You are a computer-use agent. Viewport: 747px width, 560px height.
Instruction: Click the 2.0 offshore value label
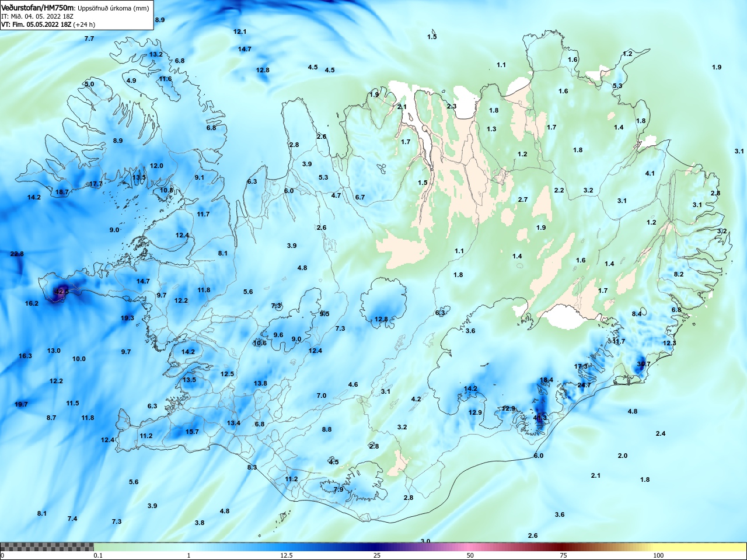pyautogui.click(x=623, y=456)
